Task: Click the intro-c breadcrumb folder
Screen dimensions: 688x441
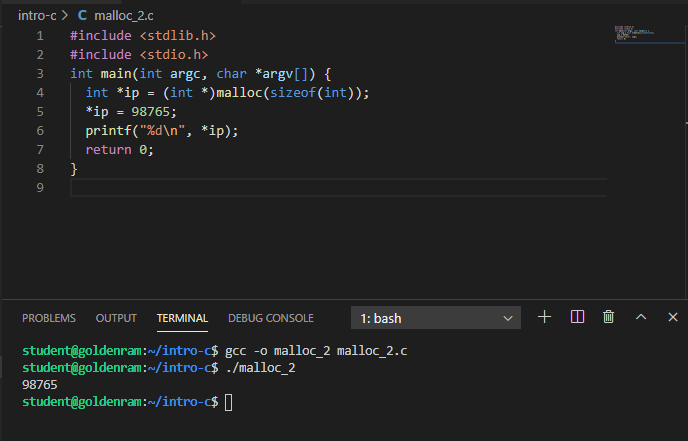Action: (37, 16)
